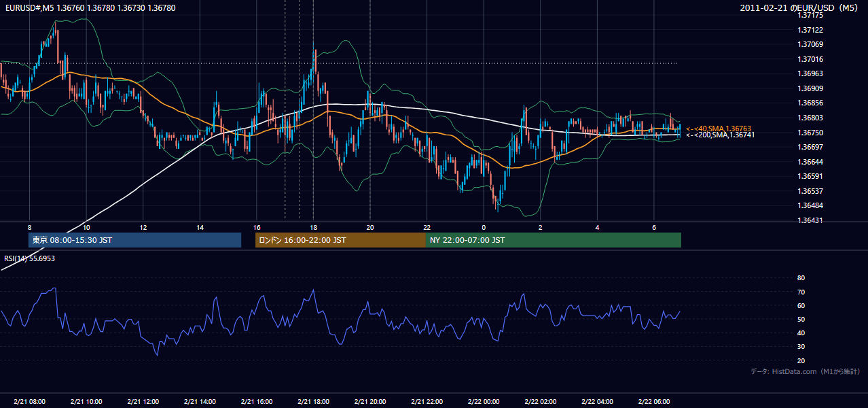This screenshot has width=868, height=408.
Task: Click the 2/22 06:00 date label
Action: point(654,402)
